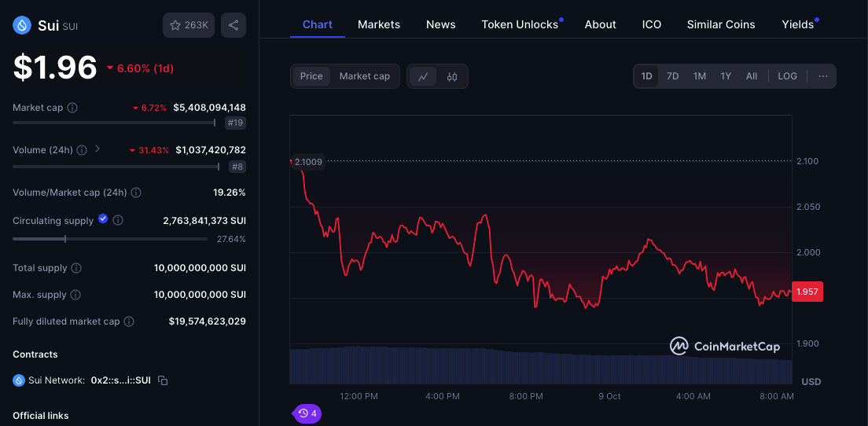Click the verified circulating supply badge
868x426 pixels.
(x=103, y=219)
